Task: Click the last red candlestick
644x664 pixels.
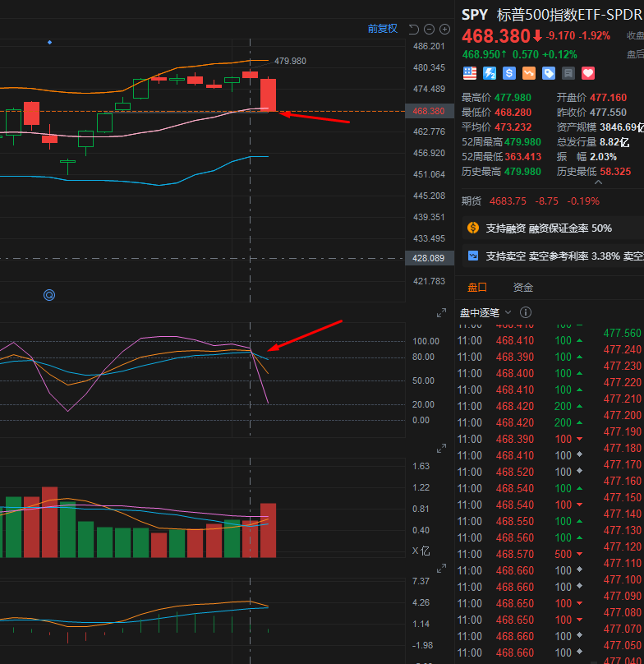Action: (x=268, y=95)
